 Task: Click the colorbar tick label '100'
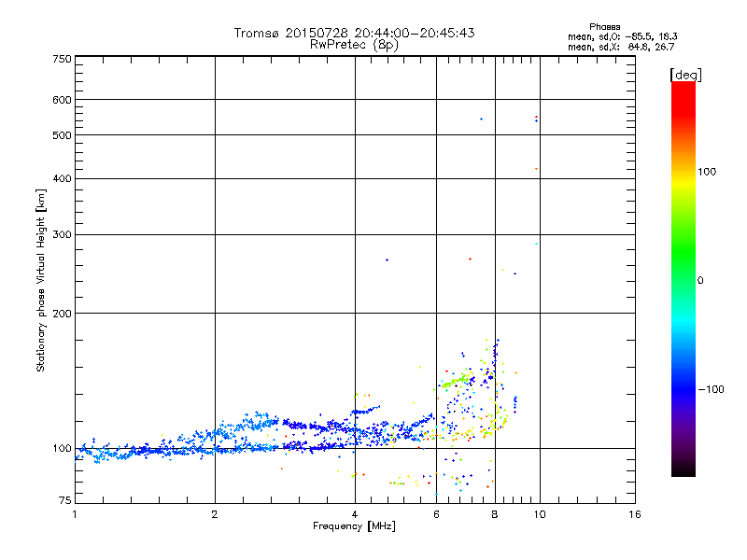click(x=707, y=172)
